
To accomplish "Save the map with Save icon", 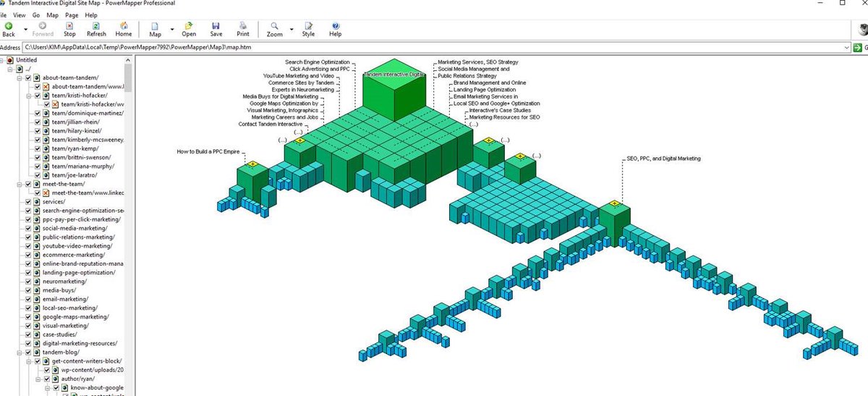I will [216, 26].
